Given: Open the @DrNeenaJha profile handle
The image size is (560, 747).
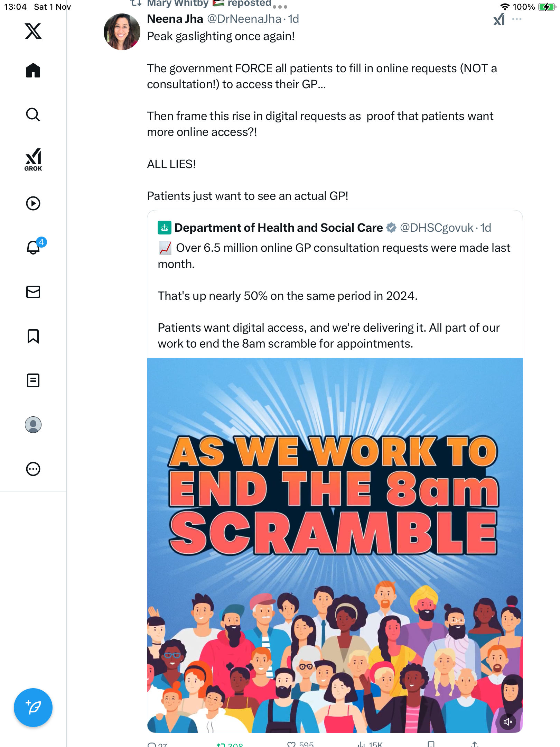Looking at the screenshot, I should click(244, 19).
